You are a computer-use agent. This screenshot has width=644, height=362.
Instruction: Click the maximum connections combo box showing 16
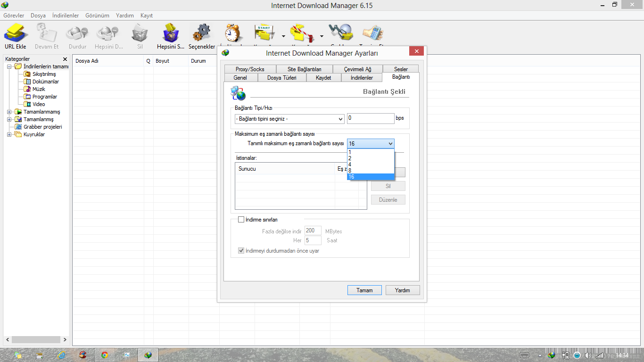(x=371, y=144)
